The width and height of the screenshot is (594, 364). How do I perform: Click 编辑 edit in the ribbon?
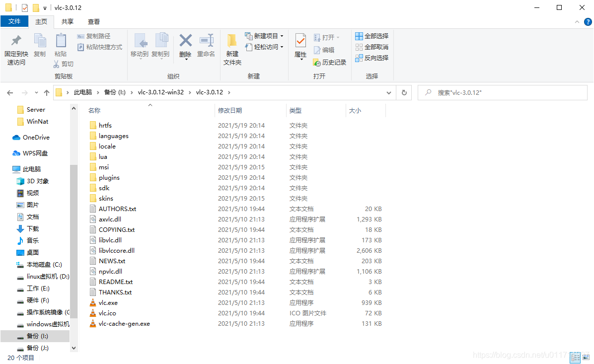coord(324,50)
